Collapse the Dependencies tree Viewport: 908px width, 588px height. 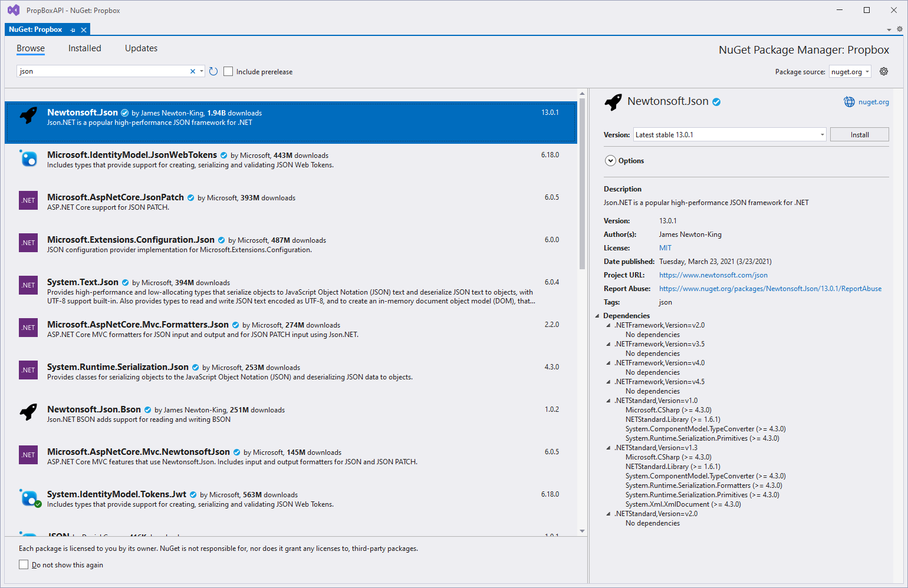(x=597, y=316)
